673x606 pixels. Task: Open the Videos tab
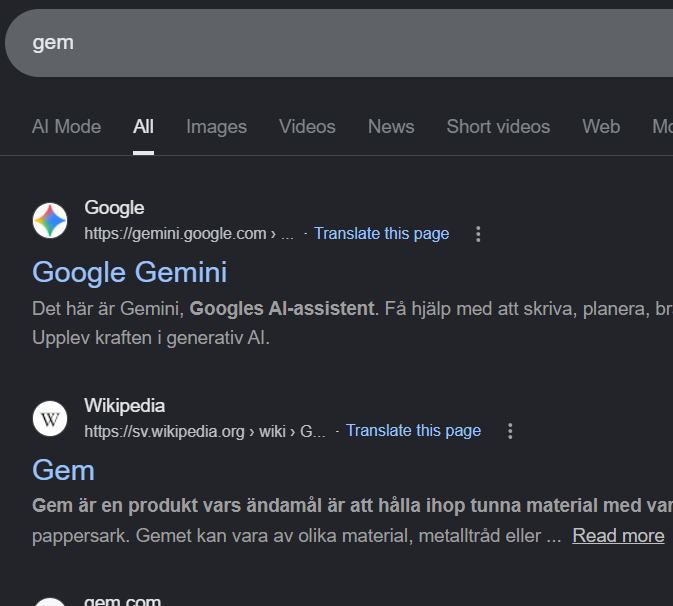click(307, 127)
